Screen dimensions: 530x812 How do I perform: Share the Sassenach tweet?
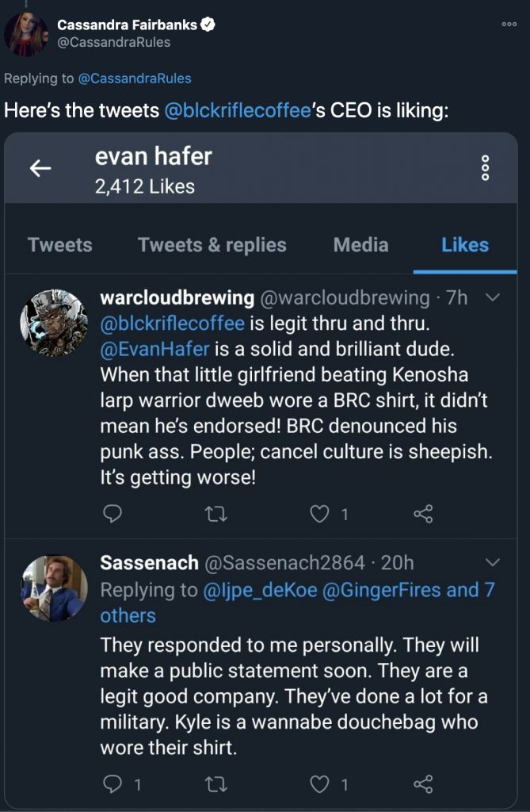(x=423, y=784)
